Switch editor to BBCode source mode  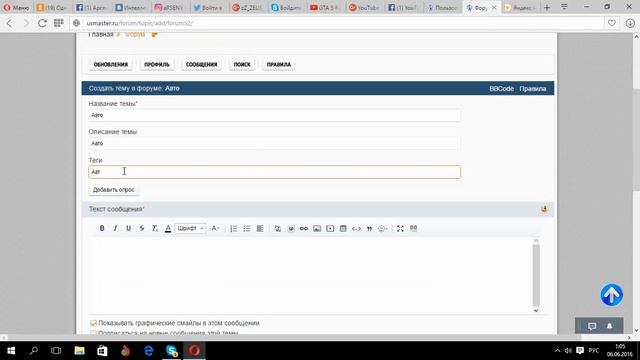413,228
